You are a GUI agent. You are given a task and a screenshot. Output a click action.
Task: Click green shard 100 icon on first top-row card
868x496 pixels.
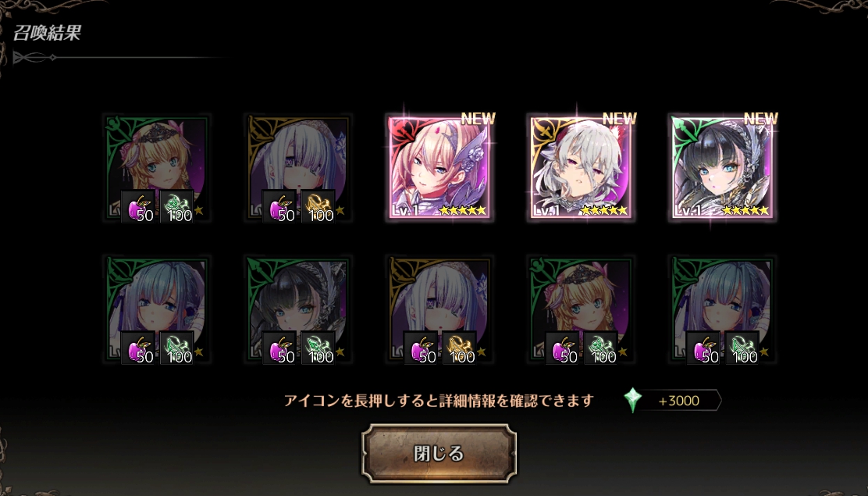pyautogui.click(x=176, y=207)
